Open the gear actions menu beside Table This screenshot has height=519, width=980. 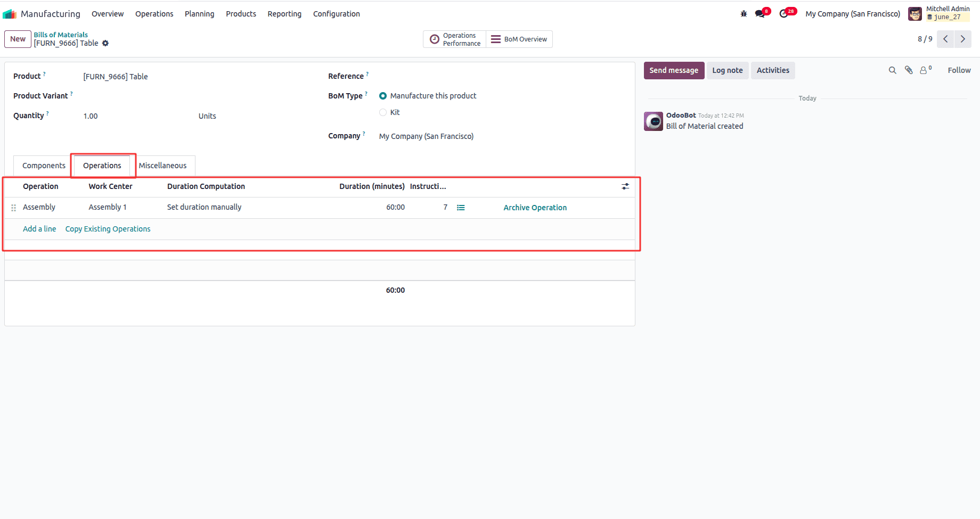105,44
